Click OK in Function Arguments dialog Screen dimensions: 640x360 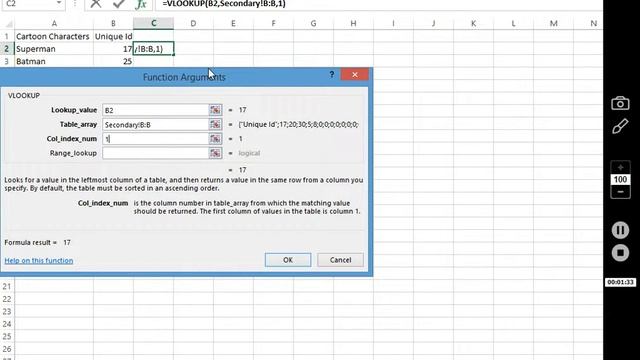coord(288,260)
